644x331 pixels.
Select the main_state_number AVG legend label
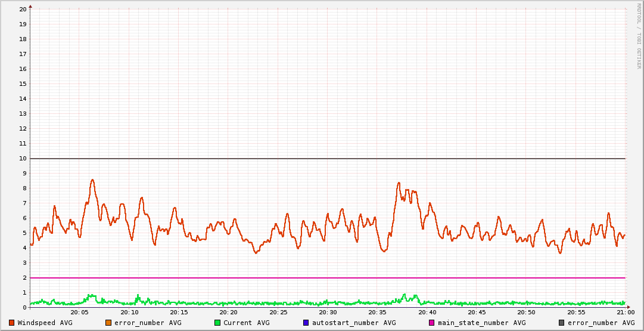481,323
